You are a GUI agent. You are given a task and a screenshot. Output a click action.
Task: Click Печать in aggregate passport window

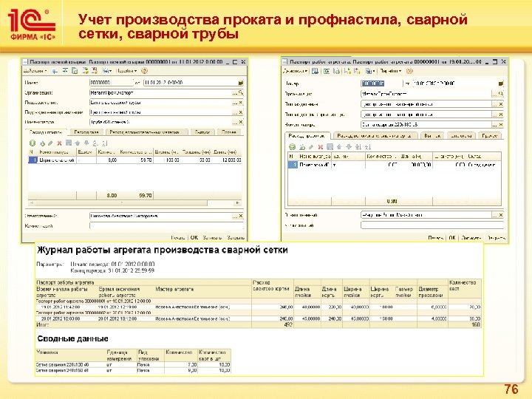(x=436, y=238)
